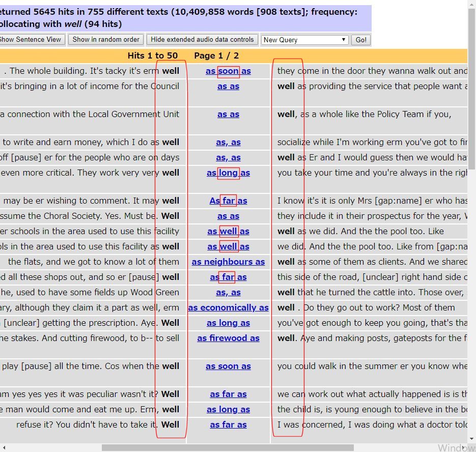This screenshot has width=476, height=452.
Task: Click the horizontal scrollbar thumb at the bottom
Action: (227, 448)
